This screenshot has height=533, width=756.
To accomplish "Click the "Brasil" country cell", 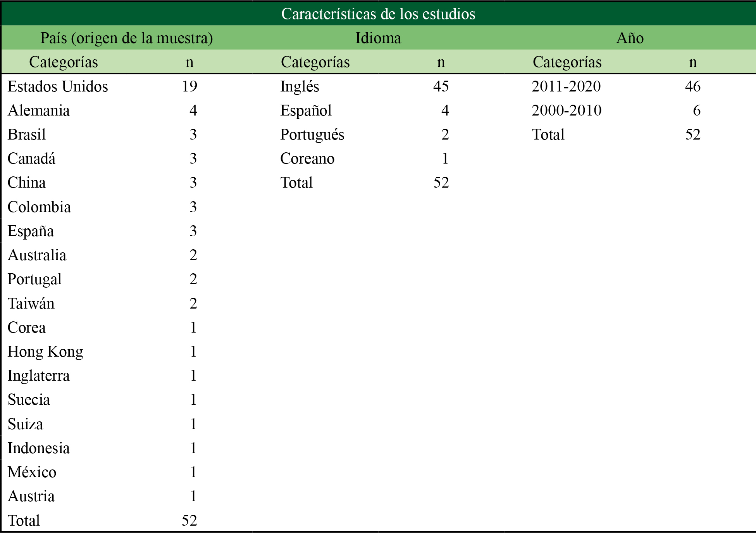I will tap(27, 135).
